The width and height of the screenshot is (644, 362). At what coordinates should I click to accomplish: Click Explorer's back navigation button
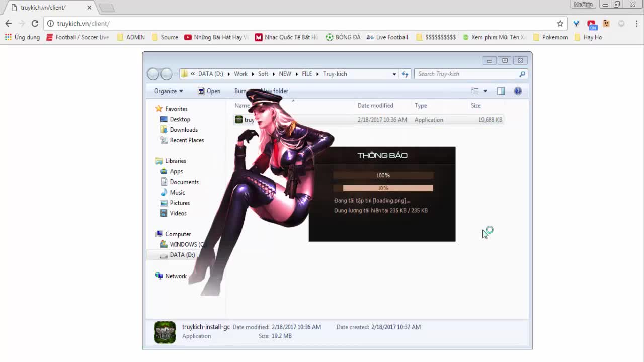pos(153,74)
